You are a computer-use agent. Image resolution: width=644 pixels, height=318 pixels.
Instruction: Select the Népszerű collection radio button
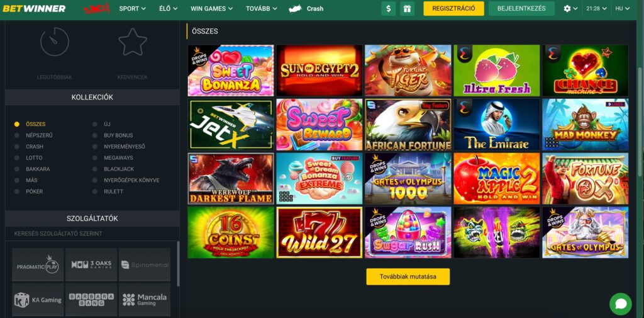pos(16,135)
